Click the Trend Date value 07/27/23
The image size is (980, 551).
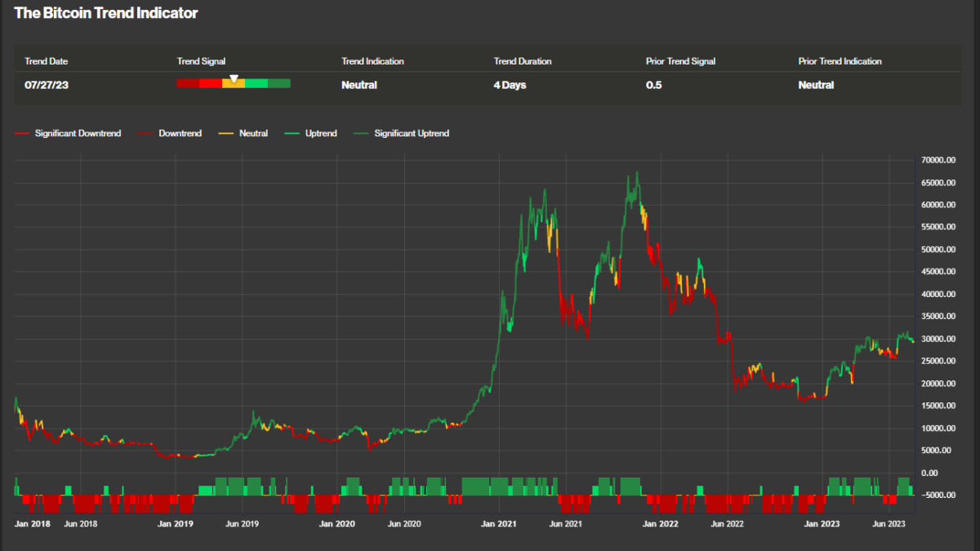(47, 85)
